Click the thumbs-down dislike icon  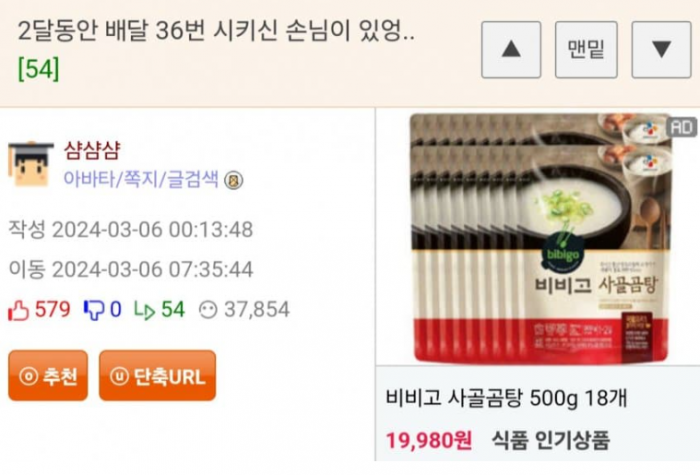pyautogui.click(x=94, y=310)
